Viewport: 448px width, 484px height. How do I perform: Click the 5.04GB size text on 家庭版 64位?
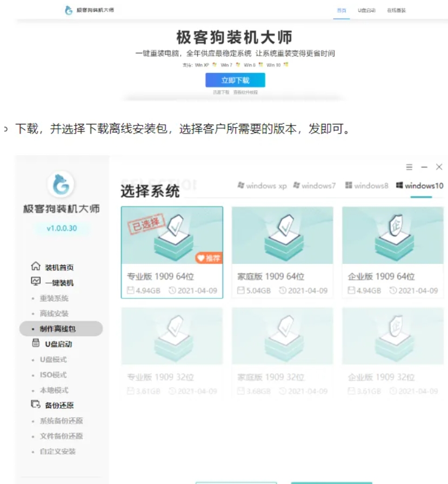[258, 291]
